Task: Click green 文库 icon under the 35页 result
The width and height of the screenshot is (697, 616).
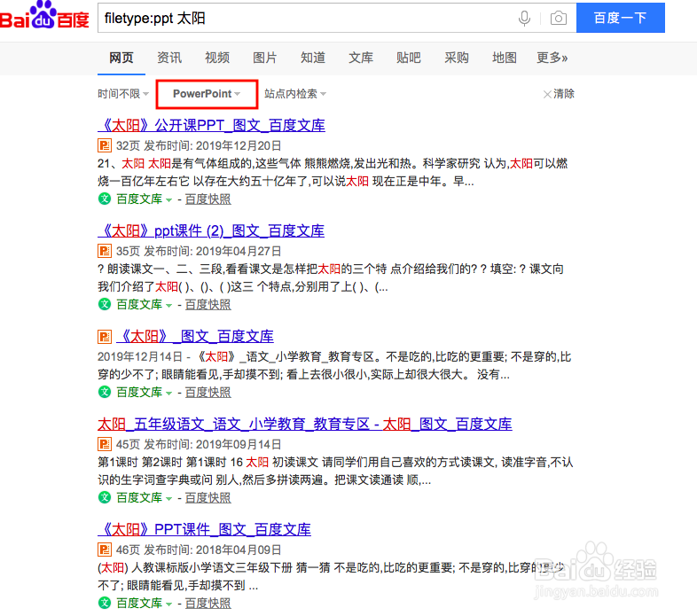Action: pyautogui.click(x=105, y=304)
